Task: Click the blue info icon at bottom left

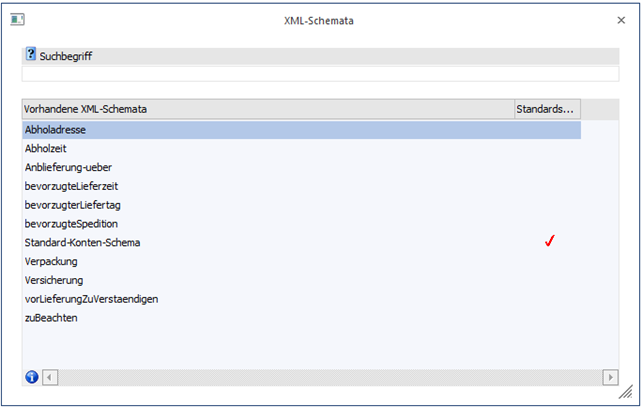Action: (x=31, y=377)
